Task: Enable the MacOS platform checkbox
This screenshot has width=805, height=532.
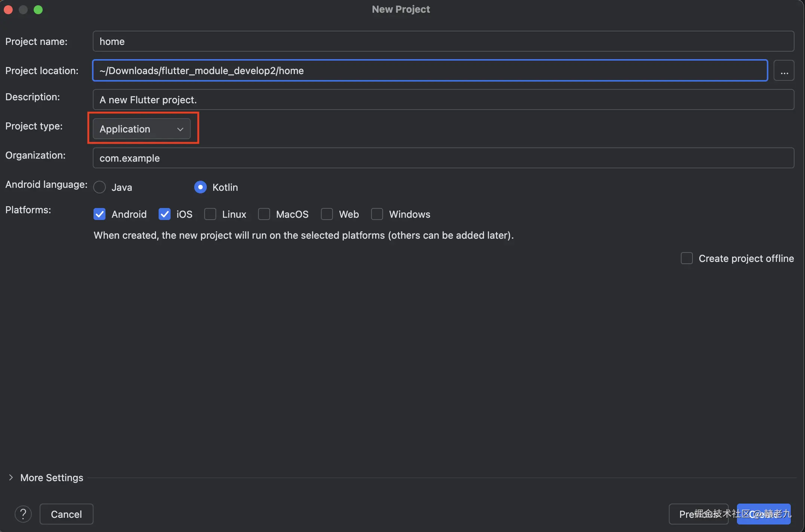Action: pyautogui.click(x=264, y=214)
